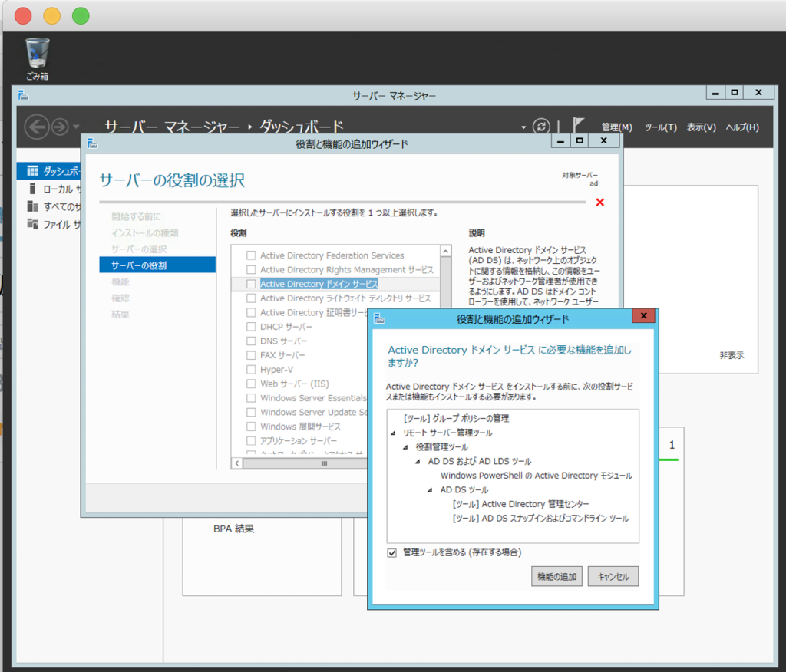Click the ダッシュボード sidebar icon

(x=32, y=171)
